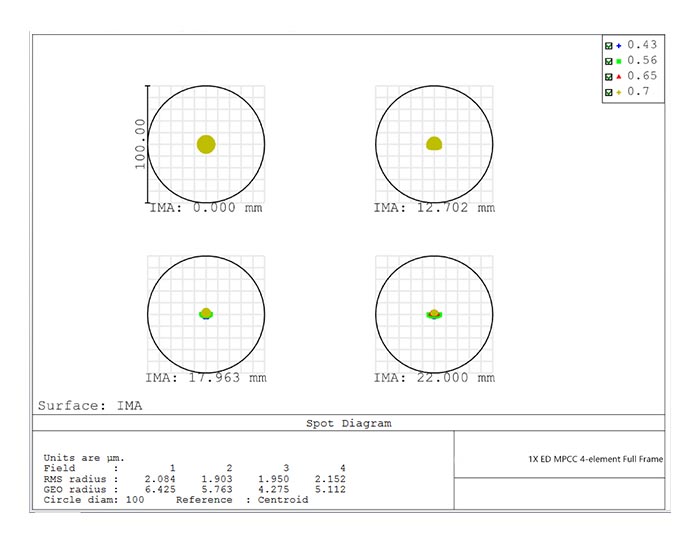The image size is (694, 534).
Task: Toggle the 0.56 wavelength checkbox
Action: click(x=609, y=61)
